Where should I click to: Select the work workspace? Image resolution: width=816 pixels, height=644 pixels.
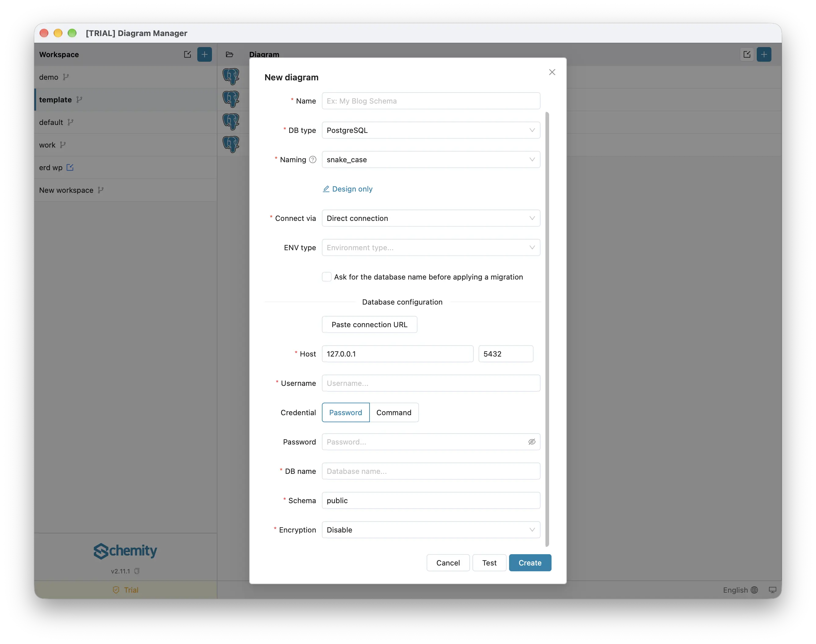click(x=126, y=145)
